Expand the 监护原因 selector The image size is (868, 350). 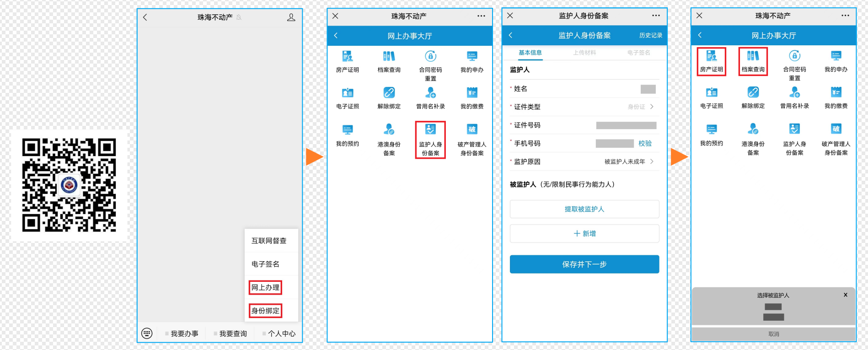(629, 162)
